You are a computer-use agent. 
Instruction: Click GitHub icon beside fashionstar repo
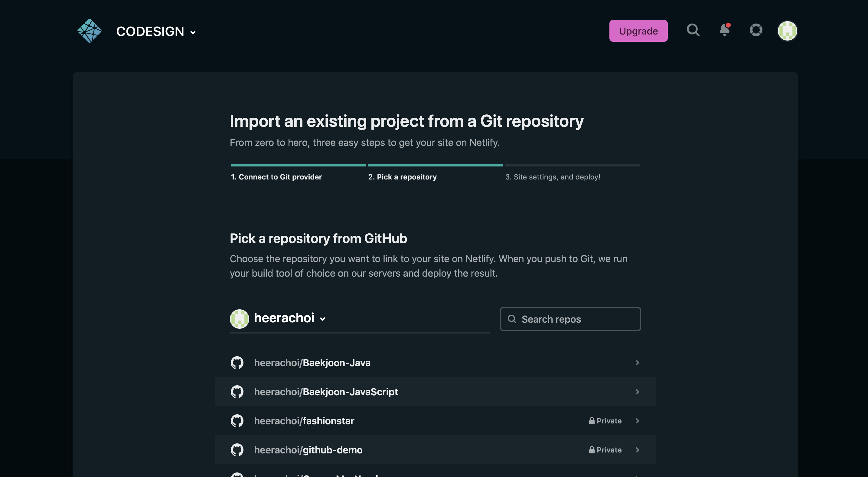237,421
